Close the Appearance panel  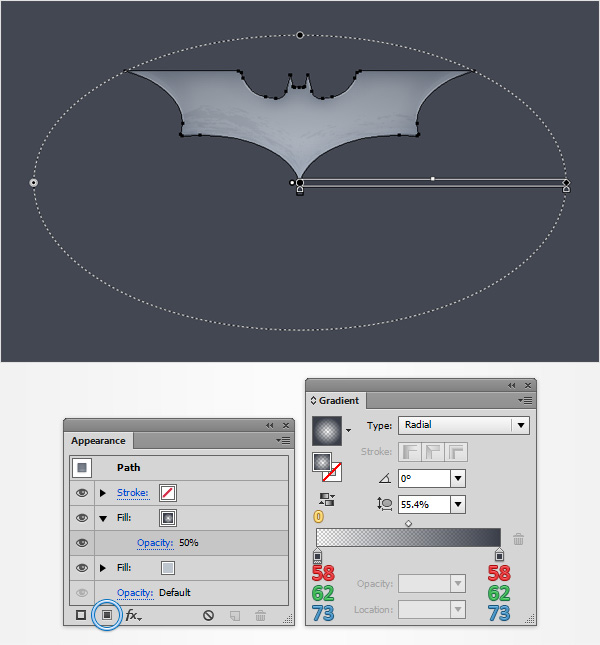point(286,425)
